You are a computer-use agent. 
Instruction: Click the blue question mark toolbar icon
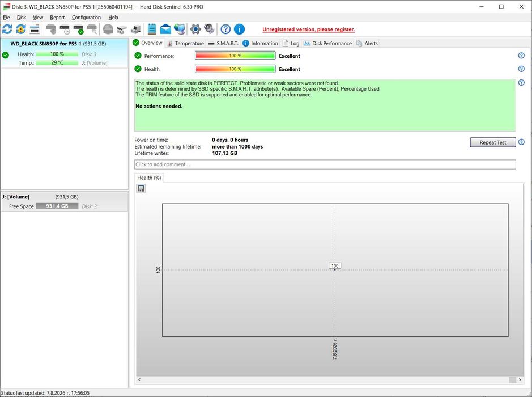point(225,29)
